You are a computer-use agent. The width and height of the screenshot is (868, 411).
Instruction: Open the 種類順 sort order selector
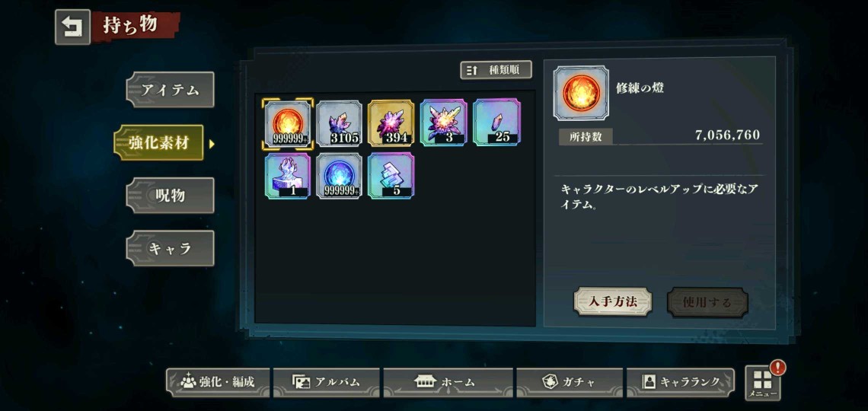click(x=496, y=70)
